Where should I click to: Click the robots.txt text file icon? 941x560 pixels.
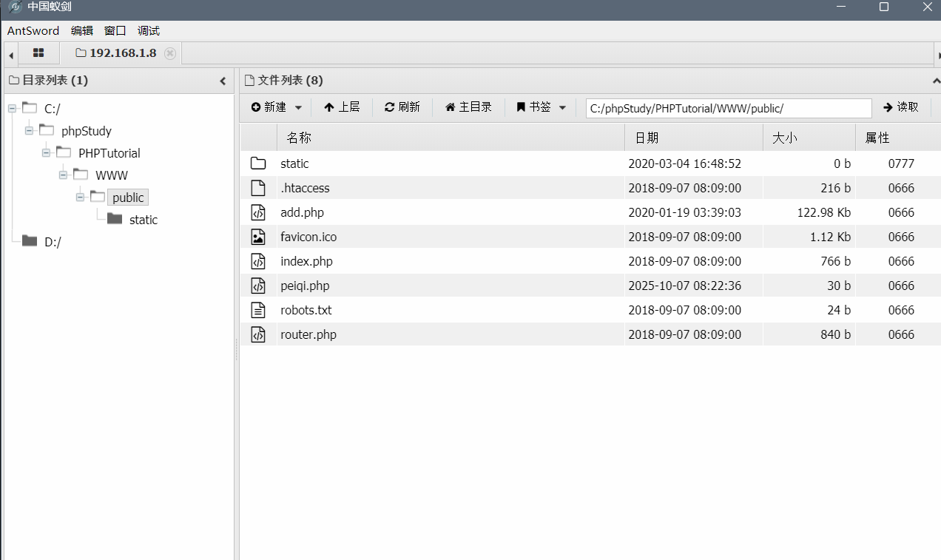(x=257, y=310)
